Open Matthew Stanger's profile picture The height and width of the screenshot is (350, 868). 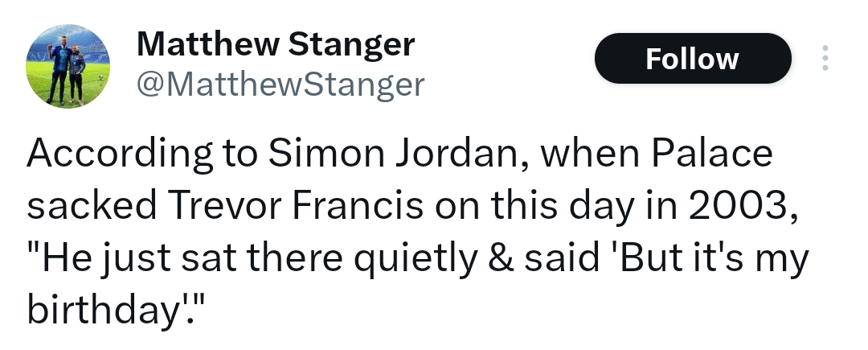click(x=68, y=66)
